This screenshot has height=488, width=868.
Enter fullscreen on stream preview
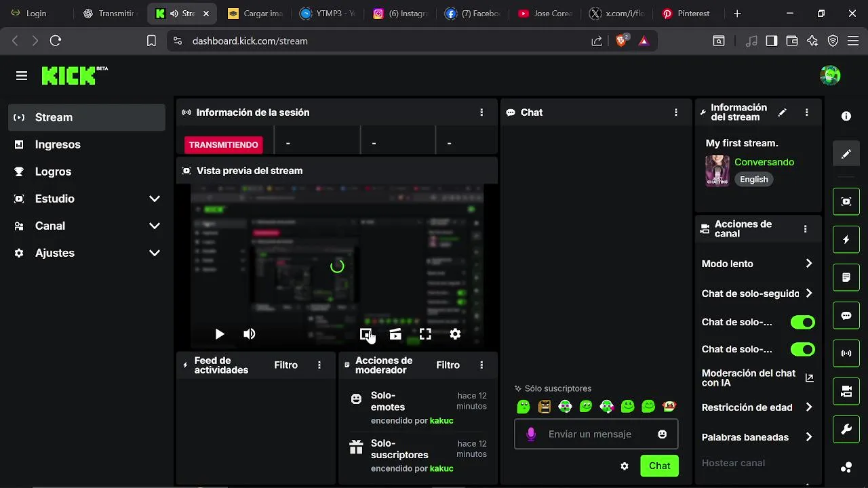[x=425, y=333]
